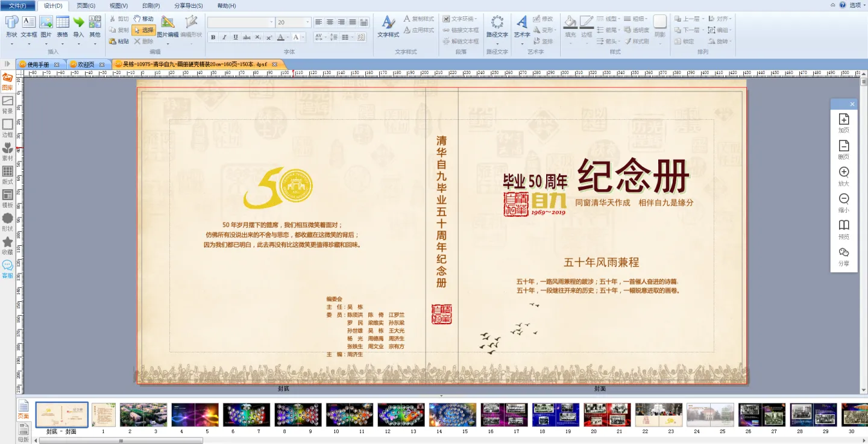
Task: Close the 欢迎页 document tab
Action: (102, 64)
